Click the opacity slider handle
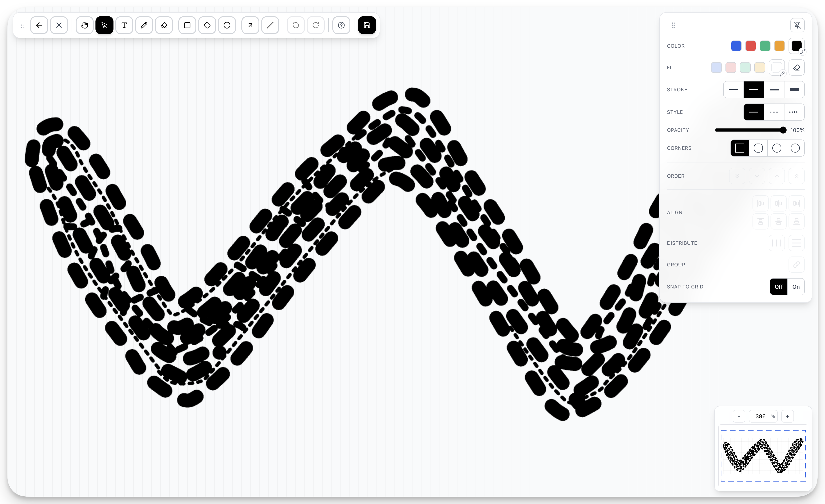This screenshot has width=825, height=504. (782, 130)
